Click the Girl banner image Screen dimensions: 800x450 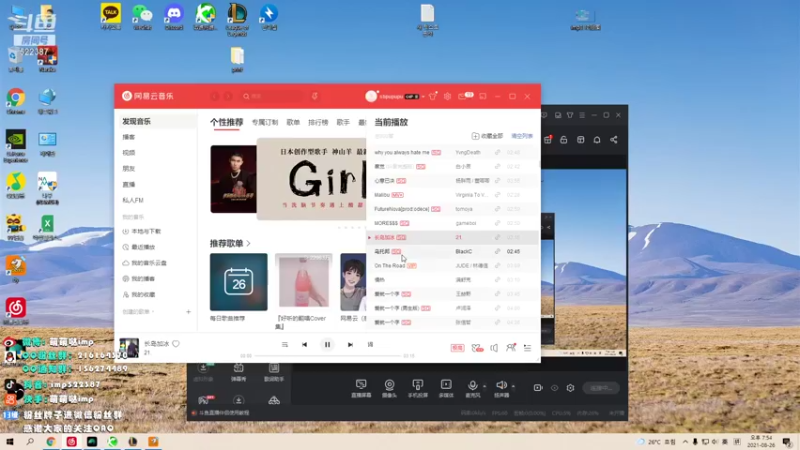click(x=311, y=179)
